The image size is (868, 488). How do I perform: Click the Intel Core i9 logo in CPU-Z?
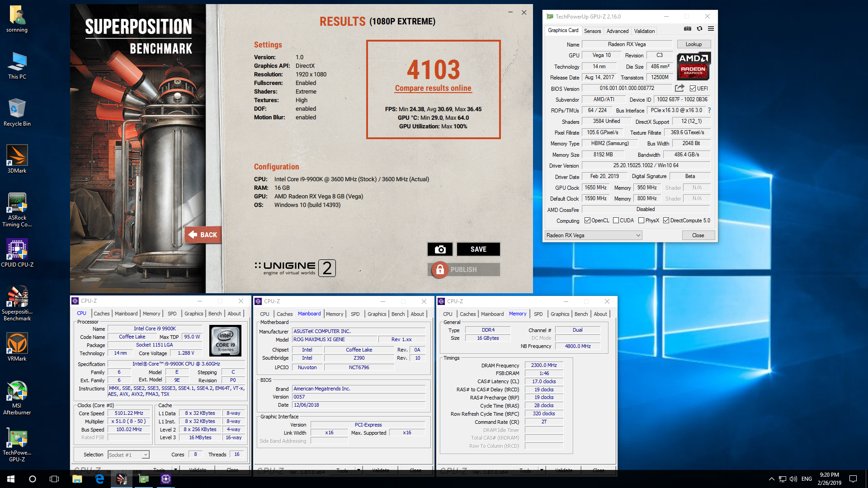click(x=225, y=341)
